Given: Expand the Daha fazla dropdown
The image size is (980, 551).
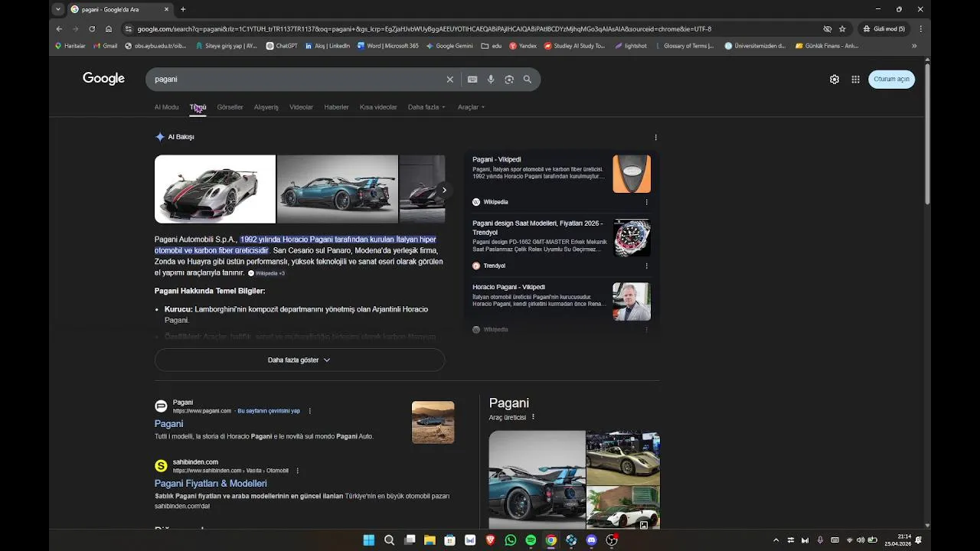Looking at the screenshot, I should 426,107.
